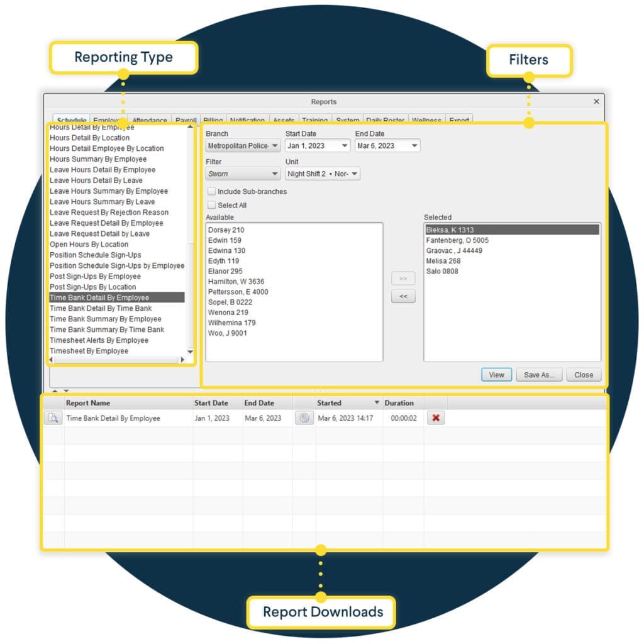Delete report with red X icon
This screenshot has width=644, height=644.
click(436, 418)
